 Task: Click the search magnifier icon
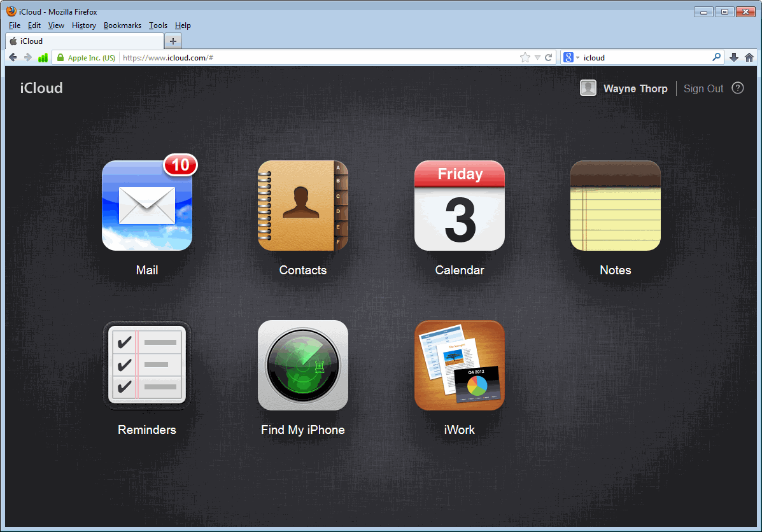coord(716,57)
